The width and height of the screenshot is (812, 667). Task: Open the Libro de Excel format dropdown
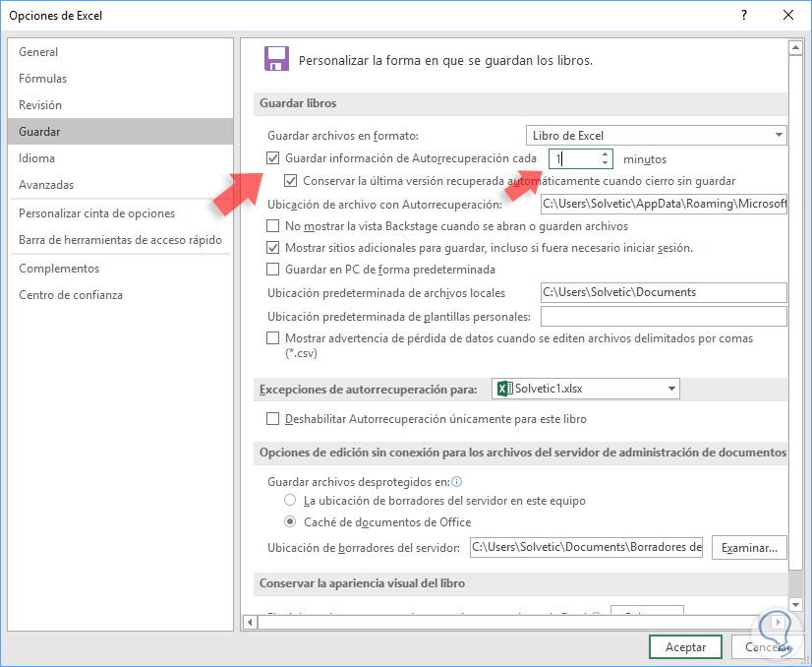[x=656, y=135]
